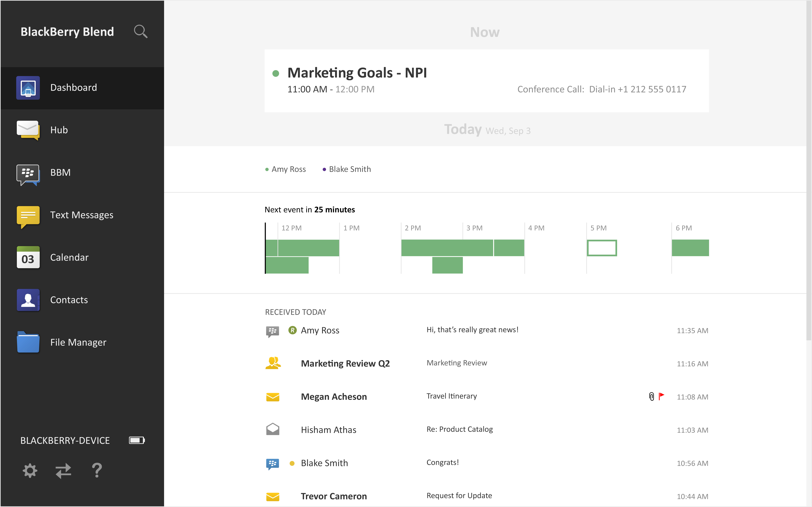Click the Hub envelope icon
Image resolution: width=812 pixels, height=507 pixels.
[28, 130]
